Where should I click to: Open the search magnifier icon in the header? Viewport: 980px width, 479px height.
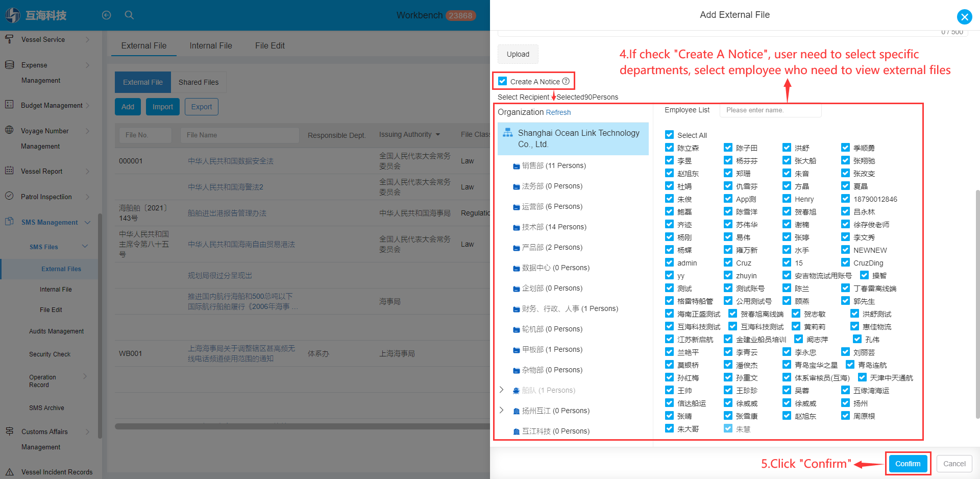[129, 15]
